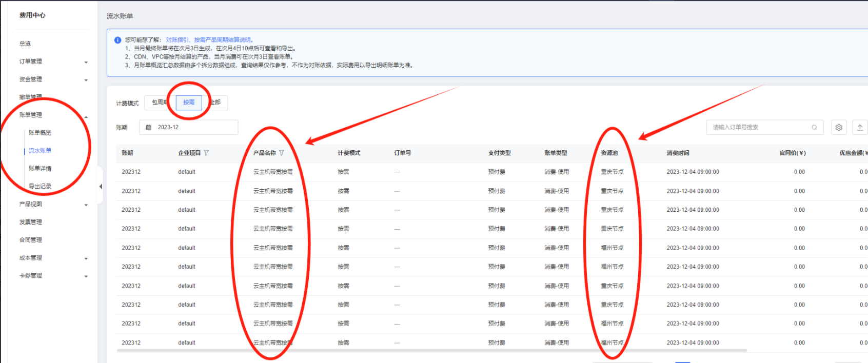Select the 全部 billing mode option
Screen dimensions: 868x363
pos(216,103)
